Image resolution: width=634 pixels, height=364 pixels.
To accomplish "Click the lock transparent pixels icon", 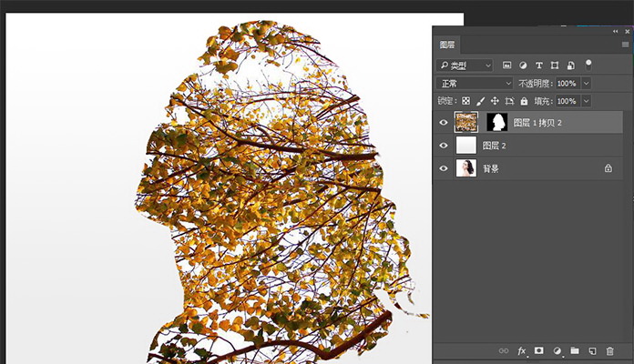I will click(x=465, y=101).
